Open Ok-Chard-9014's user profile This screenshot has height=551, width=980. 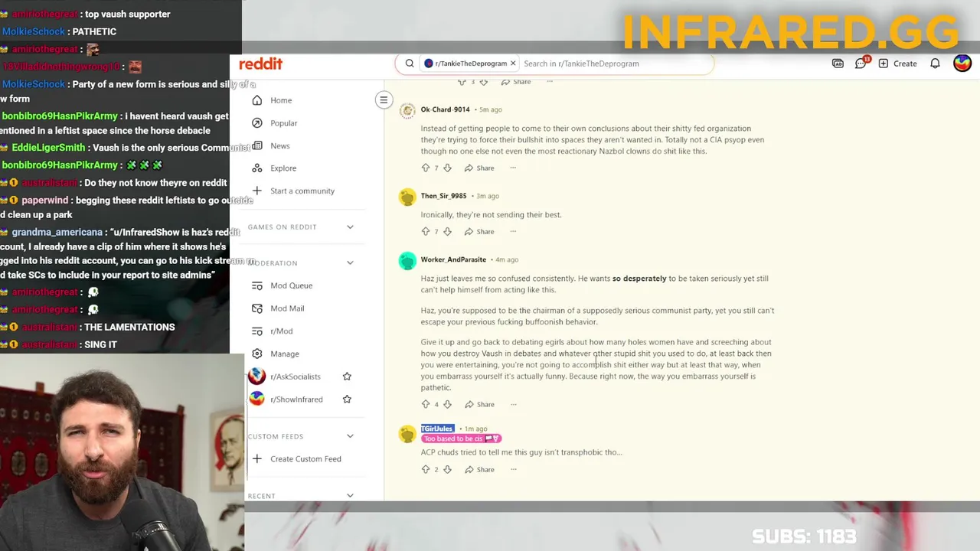click(445, 109)
